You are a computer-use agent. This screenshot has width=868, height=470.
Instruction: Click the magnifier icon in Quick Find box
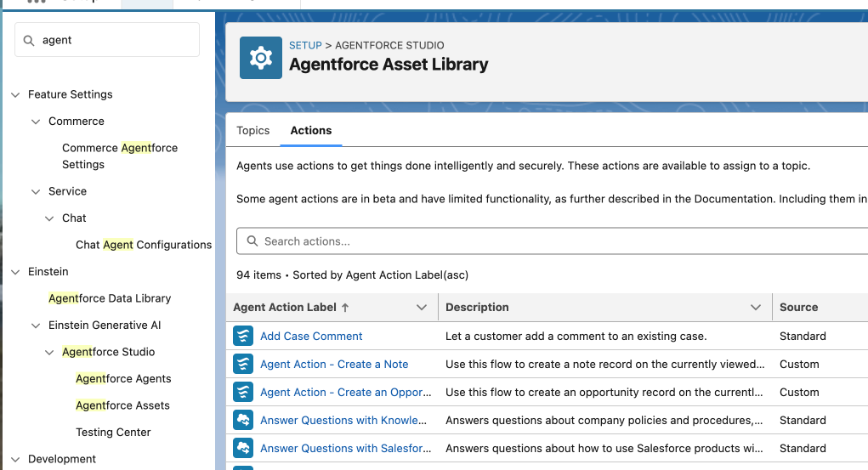[x=30, y=41]
